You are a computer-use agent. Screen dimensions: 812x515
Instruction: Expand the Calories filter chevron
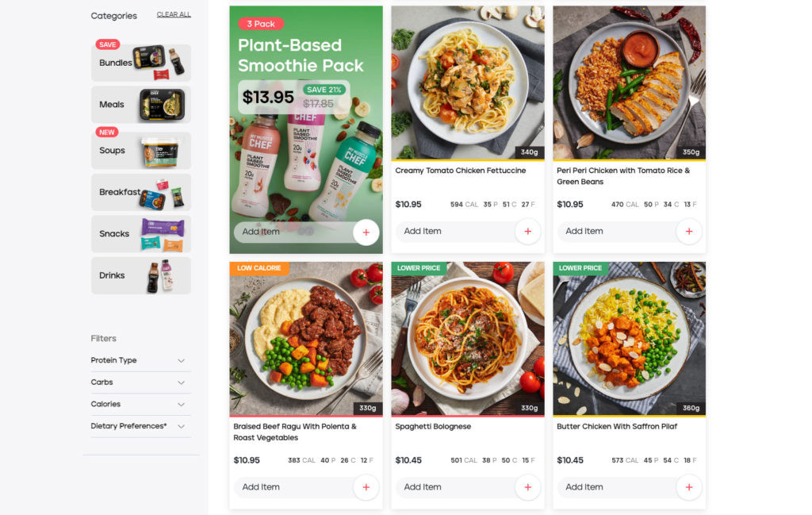pos(182,404)
